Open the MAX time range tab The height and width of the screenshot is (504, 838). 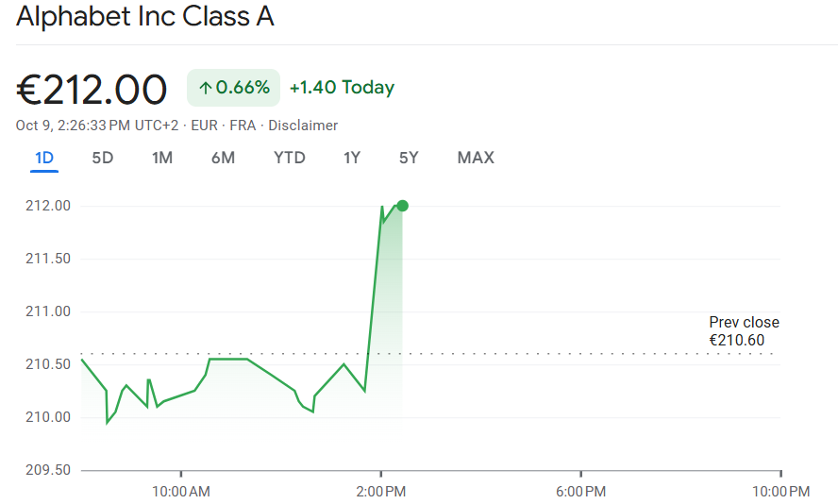476,158
